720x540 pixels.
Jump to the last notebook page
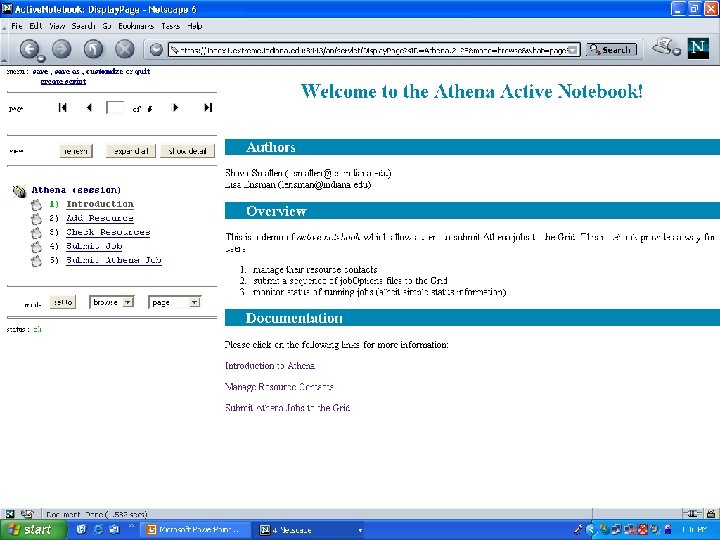pyautogui.click(x=208, y=107)
